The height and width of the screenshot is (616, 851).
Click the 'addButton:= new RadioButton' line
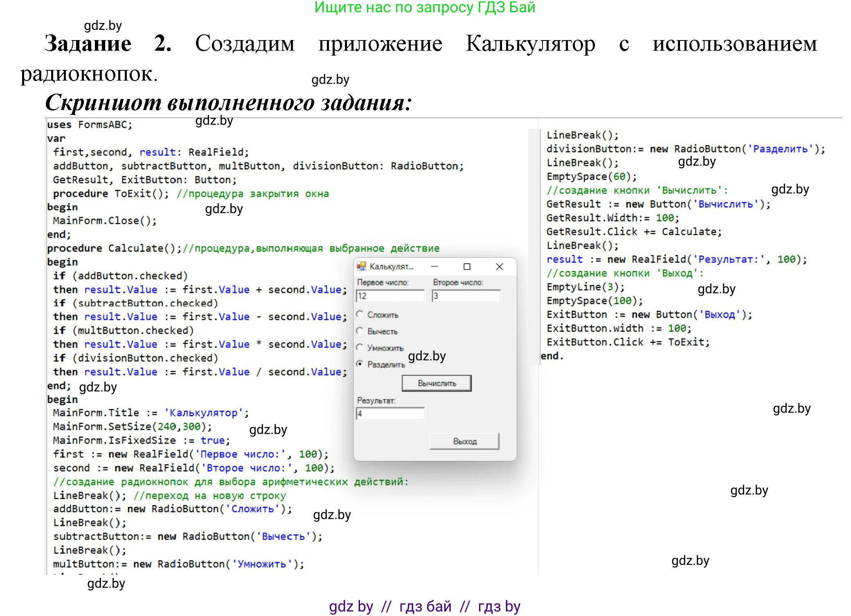pyautogui.click(x=173, y=509)
